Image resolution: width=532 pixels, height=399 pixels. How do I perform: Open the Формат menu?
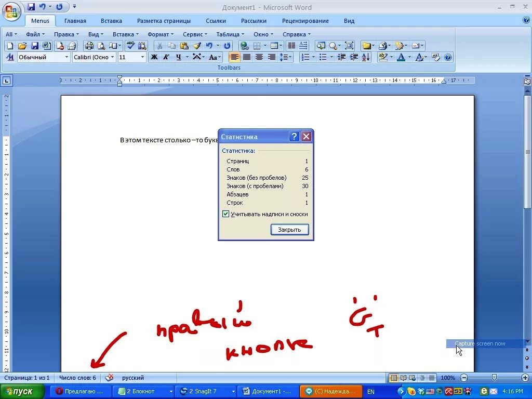tap(161, 34)
